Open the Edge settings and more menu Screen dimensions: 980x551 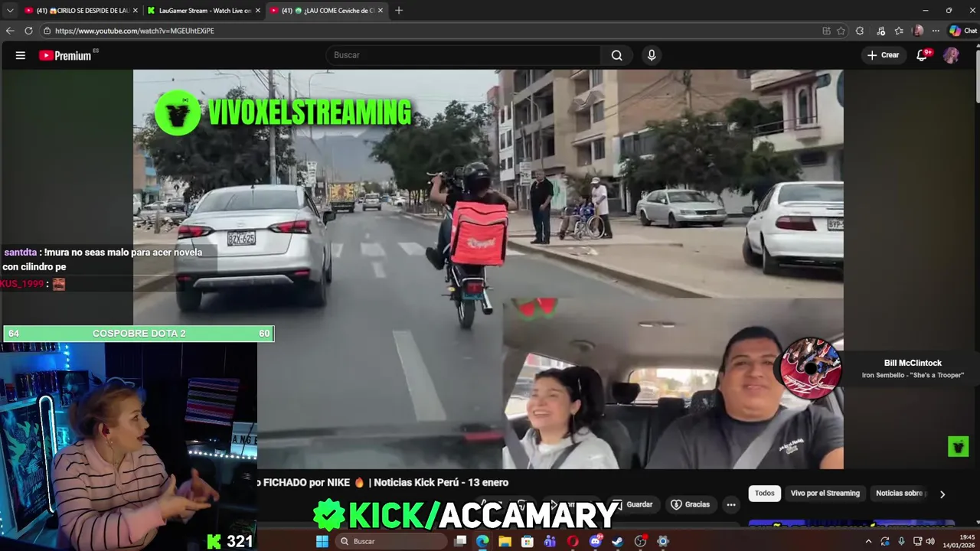936,31
